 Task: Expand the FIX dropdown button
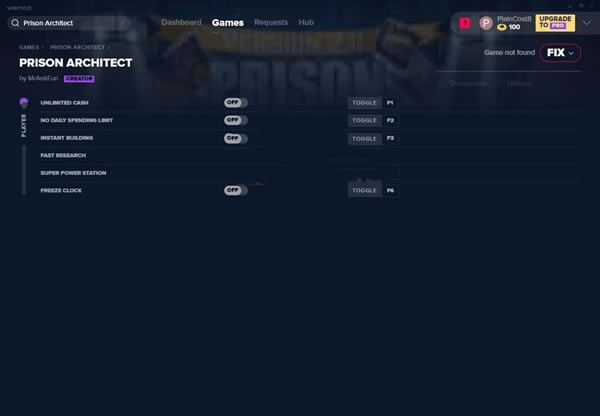point(560,53)
